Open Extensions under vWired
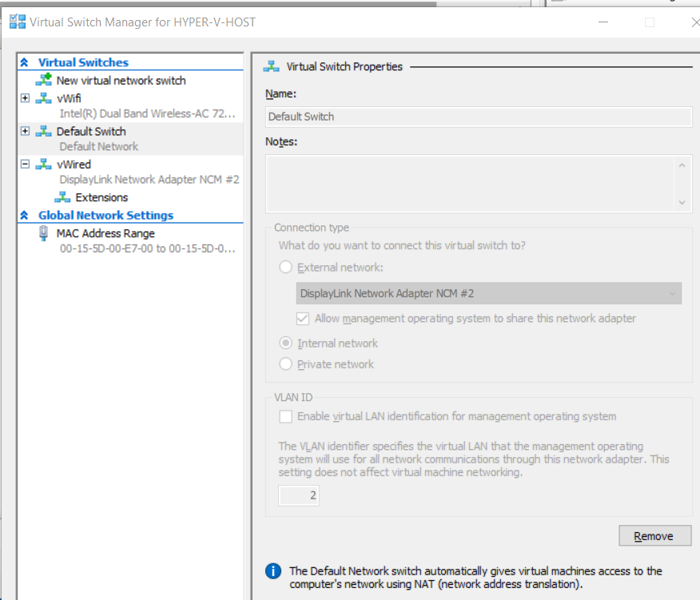Viewport: 700px width, 600px height. tap(101, 197)
